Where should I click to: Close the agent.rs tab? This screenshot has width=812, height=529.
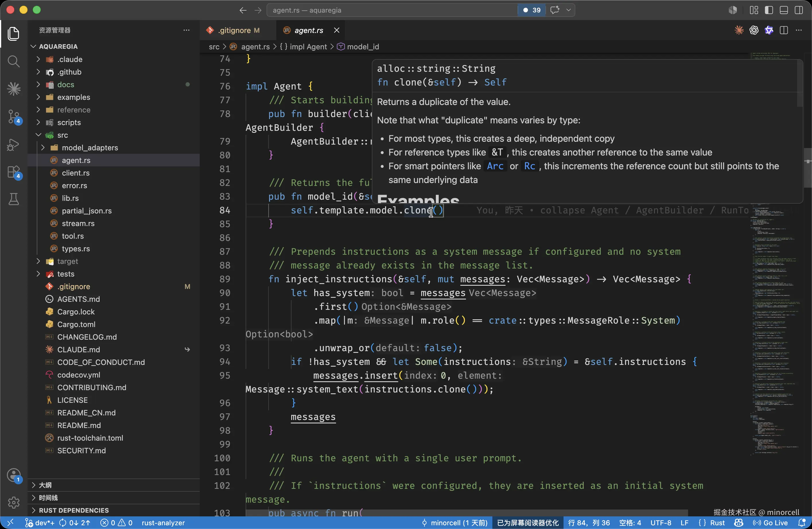pos(336,30)
